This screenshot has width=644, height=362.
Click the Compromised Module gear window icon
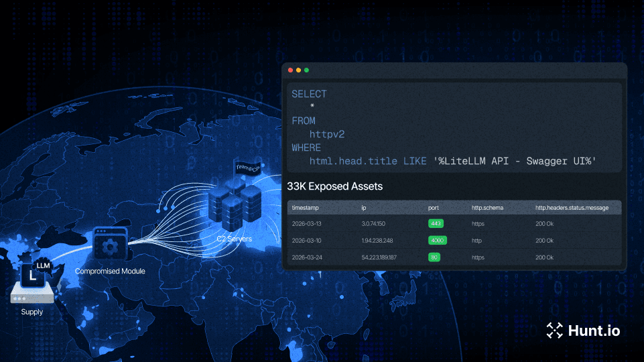pyautogui.click(x=111, y=243)
